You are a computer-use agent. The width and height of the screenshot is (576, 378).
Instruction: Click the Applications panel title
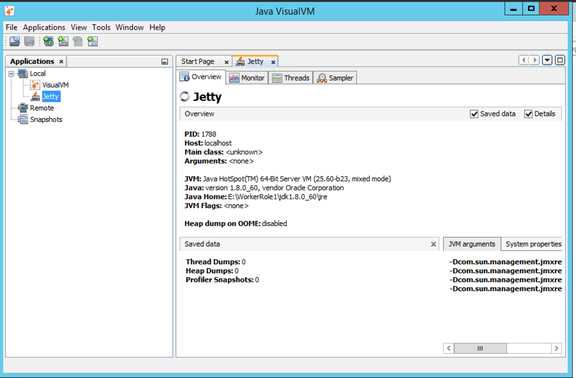[32, 61]
